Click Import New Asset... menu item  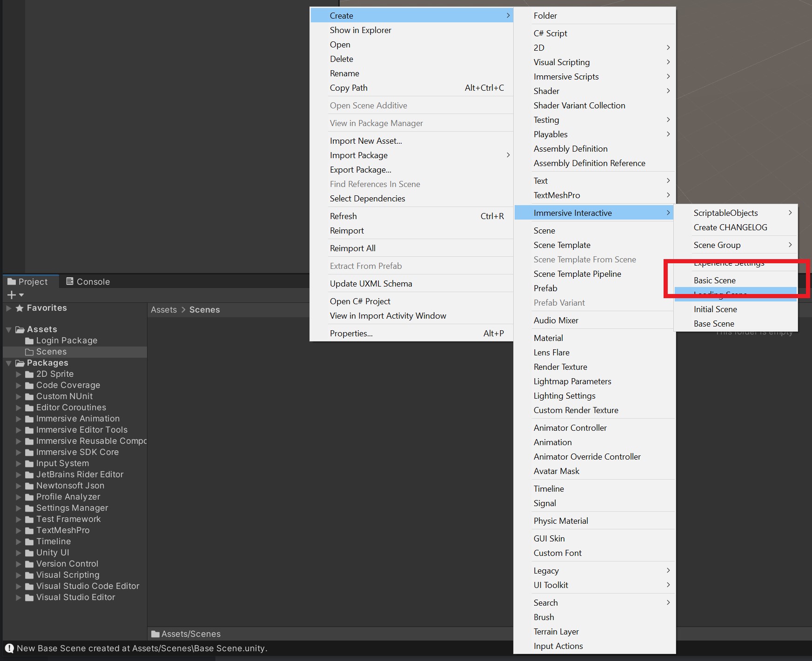411,141
